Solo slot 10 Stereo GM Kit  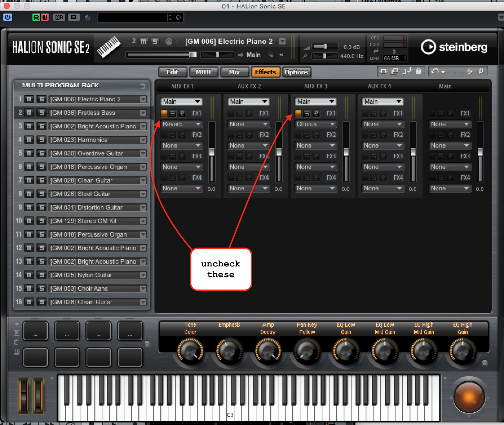point(42,221)
